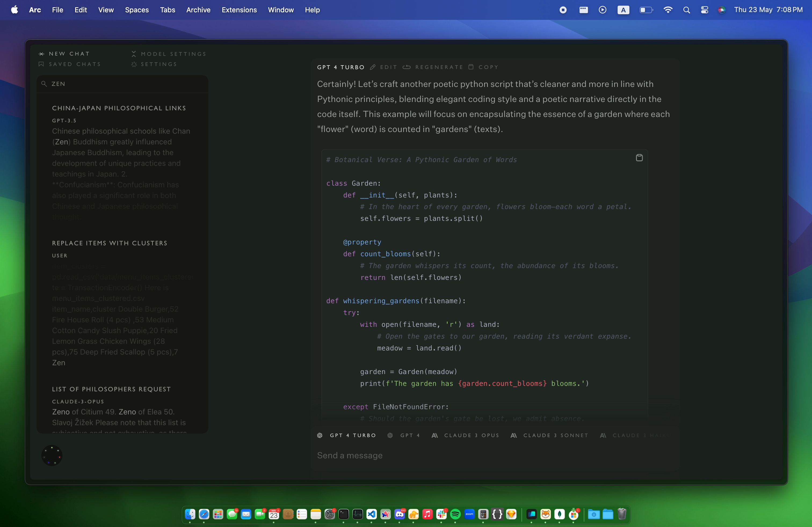Open Replace Items With Clusters chat

(x=110, y=243)
